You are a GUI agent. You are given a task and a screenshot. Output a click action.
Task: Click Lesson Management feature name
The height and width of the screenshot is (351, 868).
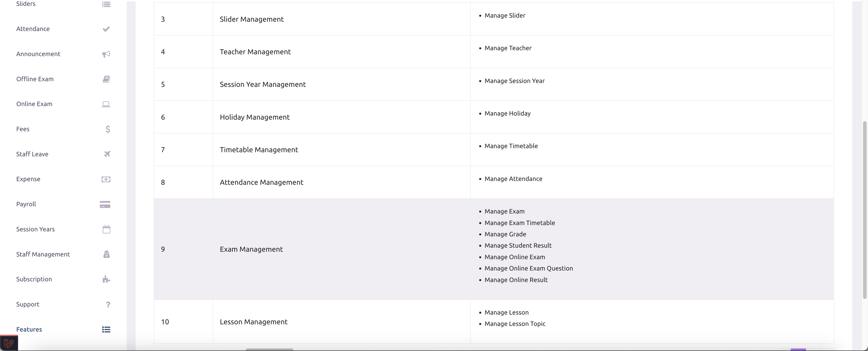(x=253, y=322)
